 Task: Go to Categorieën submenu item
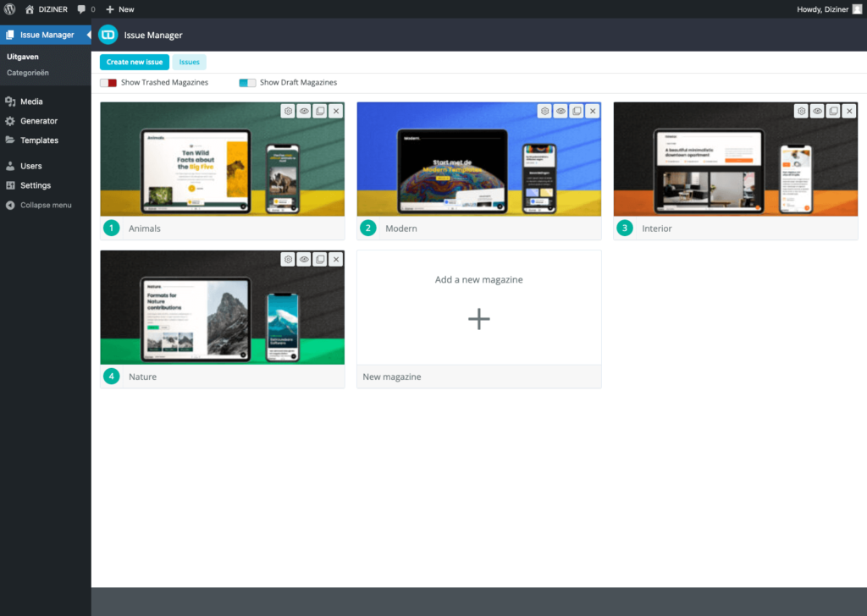point(28,73)
